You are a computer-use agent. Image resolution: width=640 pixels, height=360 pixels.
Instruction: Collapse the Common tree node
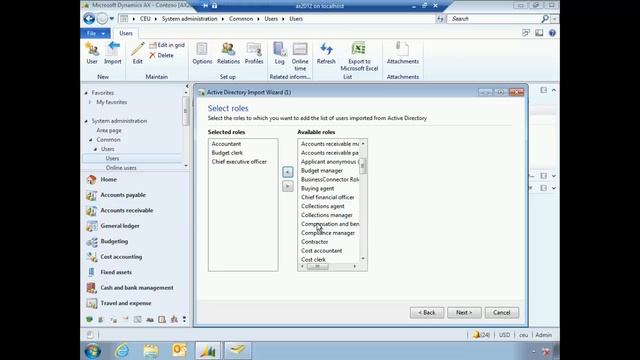click(91, 140)
